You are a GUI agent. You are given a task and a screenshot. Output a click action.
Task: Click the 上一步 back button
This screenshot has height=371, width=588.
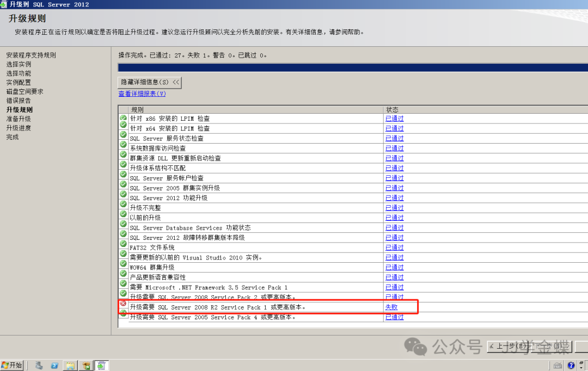(509, 346)
